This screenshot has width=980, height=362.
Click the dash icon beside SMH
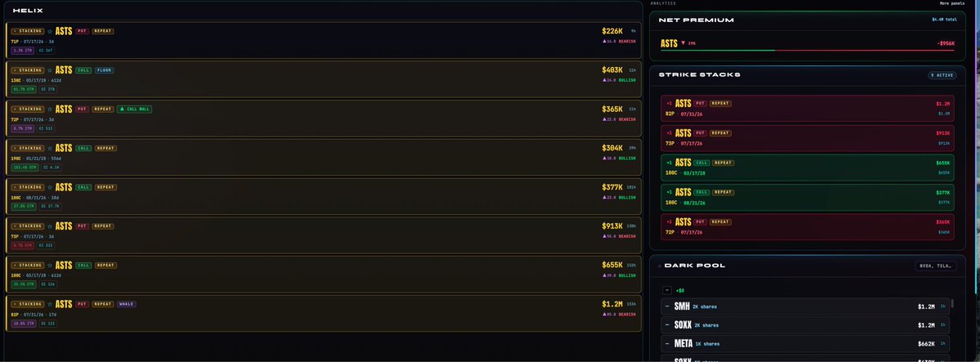click(x=666, y=306)
